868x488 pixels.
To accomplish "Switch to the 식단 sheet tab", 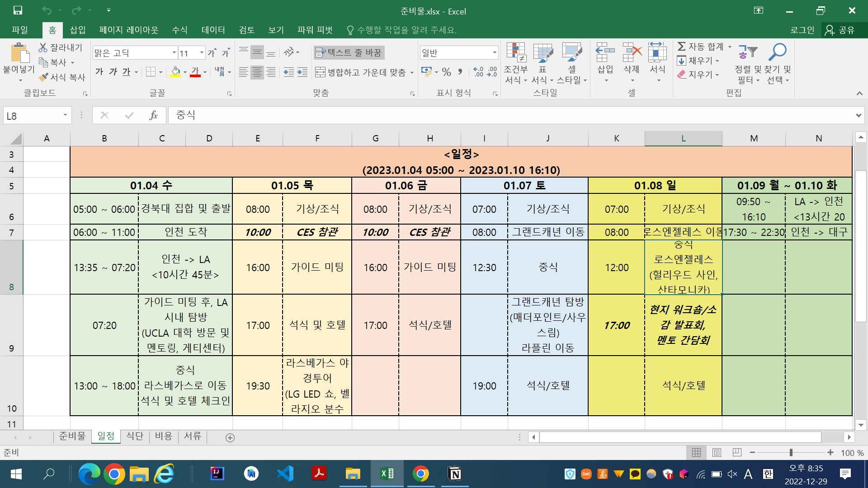I will [135, 436].
